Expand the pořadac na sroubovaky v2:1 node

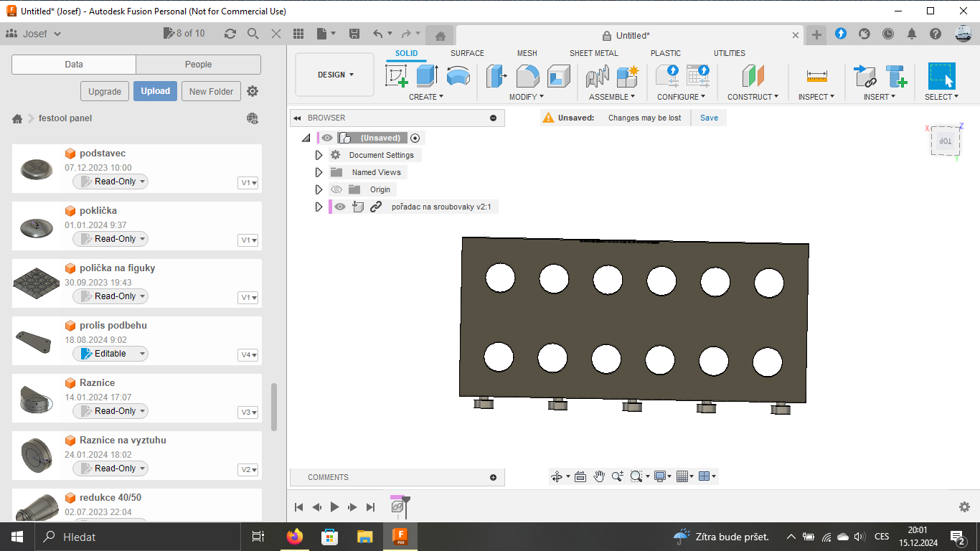pos(319,207)
